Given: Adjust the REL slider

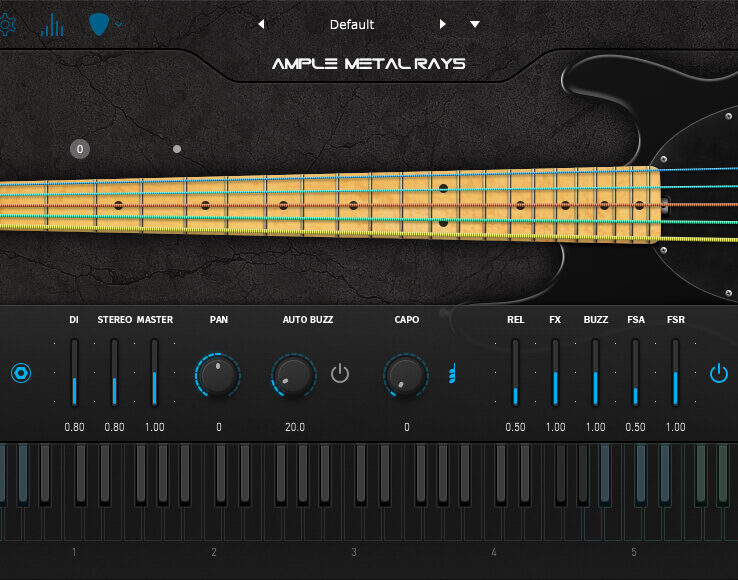Looking at the screenshot, I should (x=515, y=372).
